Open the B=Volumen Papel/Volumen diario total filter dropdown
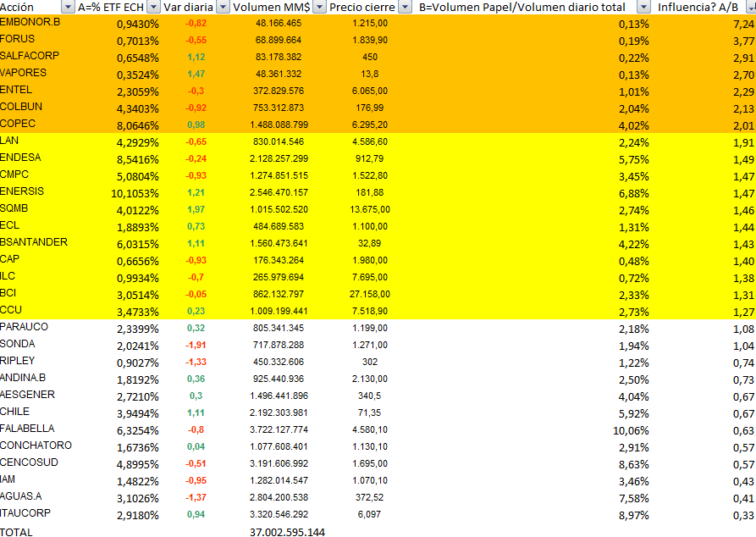756x537 pixels. 643,8
